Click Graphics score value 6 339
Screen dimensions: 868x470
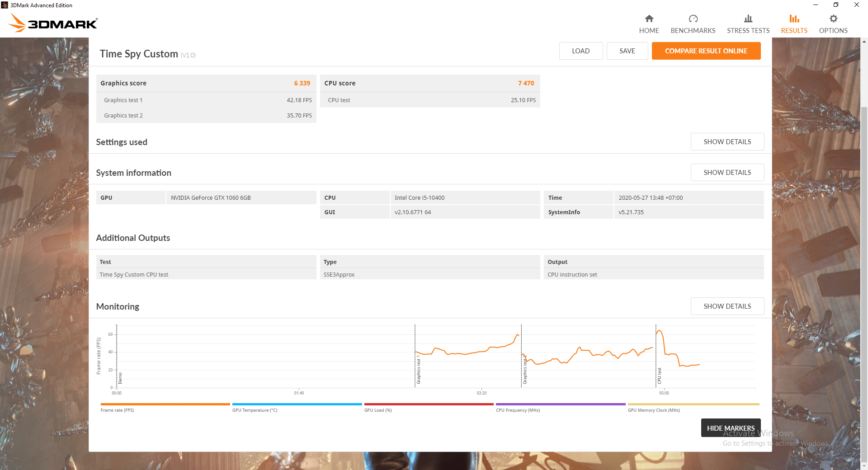(302, 83)
